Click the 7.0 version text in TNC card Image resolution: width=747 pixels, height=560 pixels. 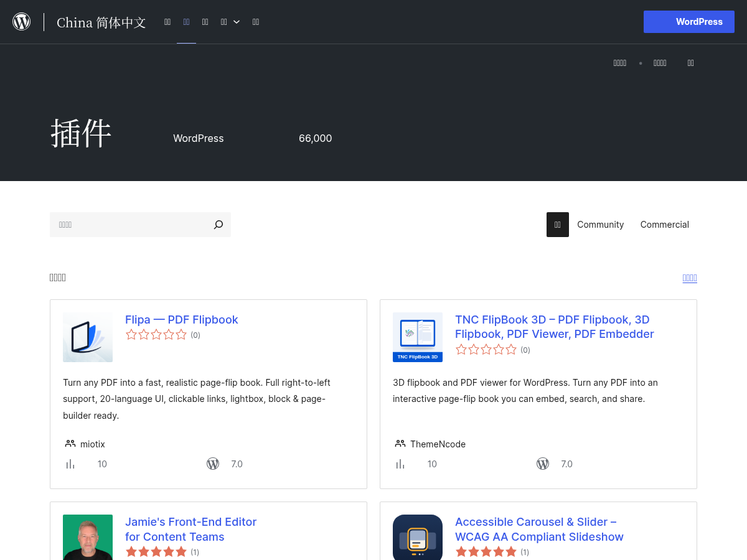point(566,464)
